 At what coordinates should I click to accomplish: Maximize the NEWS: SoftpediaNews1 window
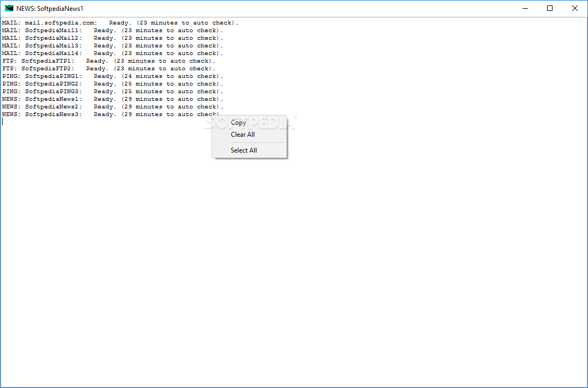pyautogui.click(x=550, y=8)
